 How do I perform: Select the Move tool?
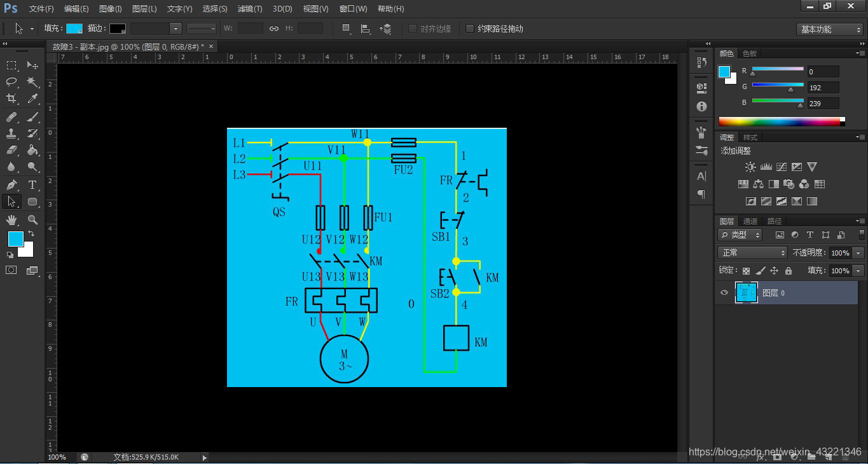(x=32, y=65)
